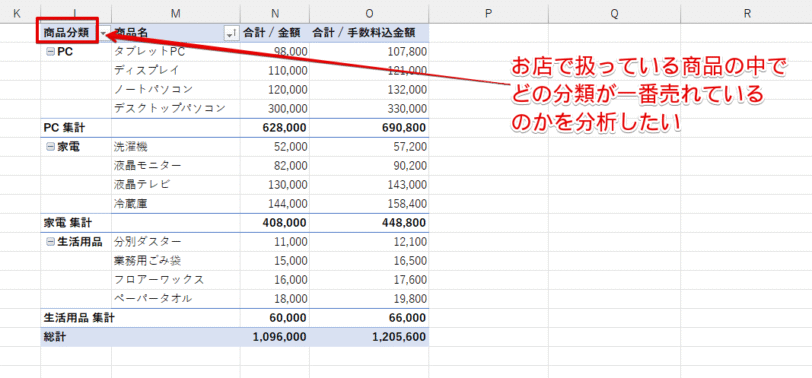The width and height of the screenshot is (812, 378).
Task: Select column header M
Action: coord(176,14)
